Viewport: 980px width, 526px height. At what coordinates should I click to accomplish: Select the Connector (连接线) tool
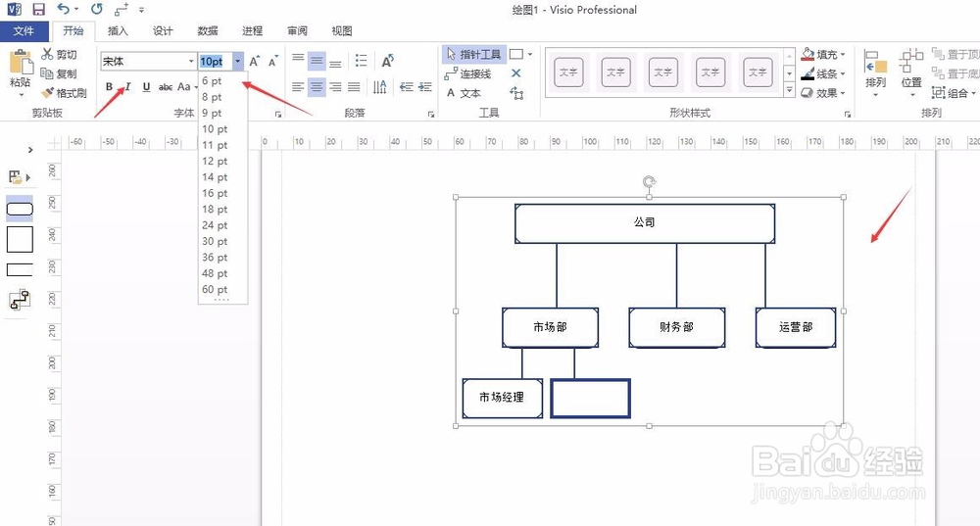tap(468, 73)
